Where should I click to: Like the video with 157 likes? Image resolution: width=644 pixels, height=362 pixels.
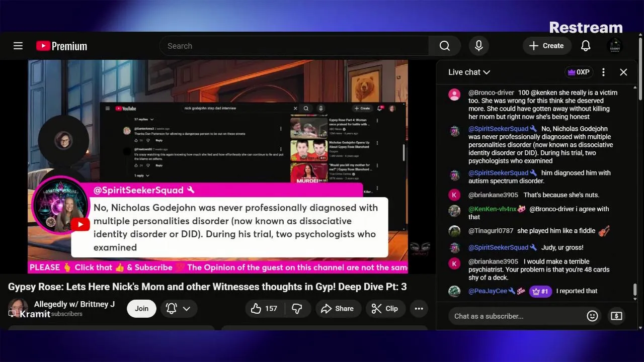point(265,309)
